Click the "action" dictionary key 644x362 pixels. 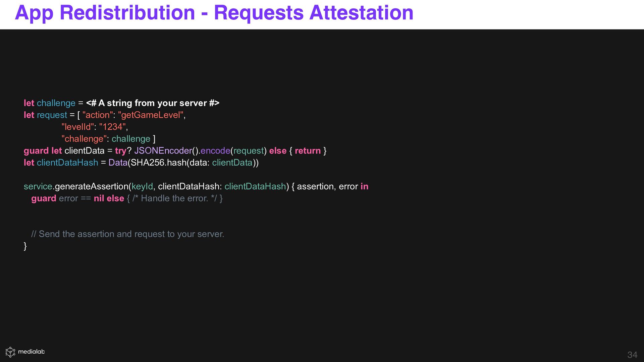[97, 115]
